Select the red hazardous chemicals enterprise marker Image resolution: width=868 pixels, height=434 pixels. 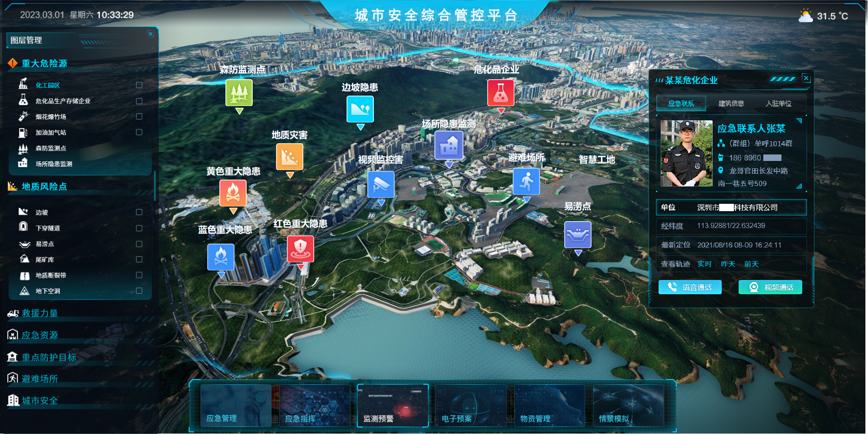tap(501, 93)
